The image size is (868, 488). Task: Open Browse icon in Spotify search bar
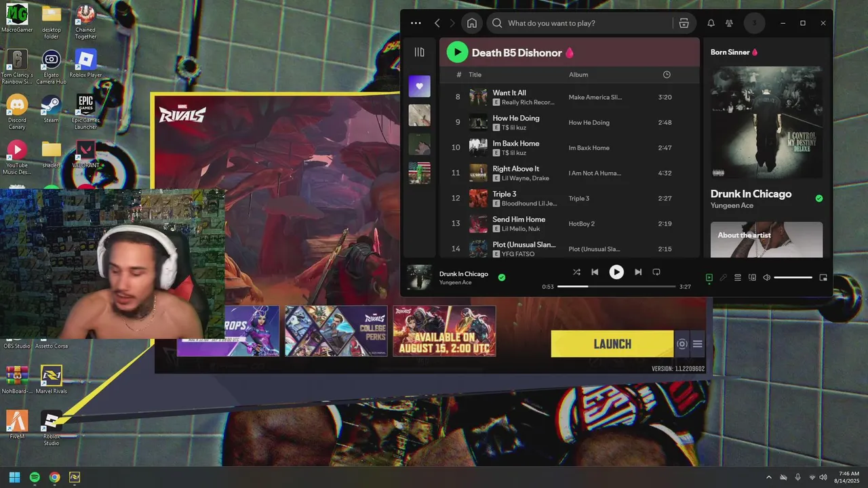click(684, 23)
